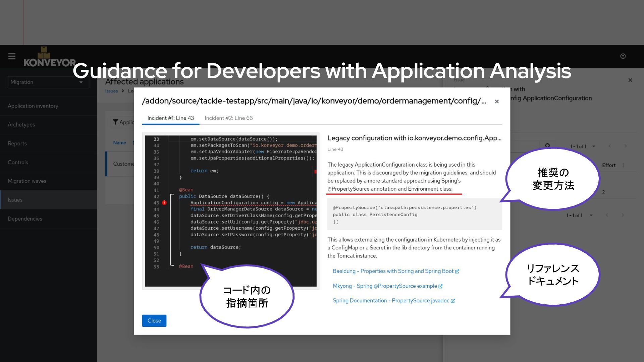Select the Incident #1: Line 43 tab
The height and width of the screenshot is (362, 644).
click(x=170, y=118)
